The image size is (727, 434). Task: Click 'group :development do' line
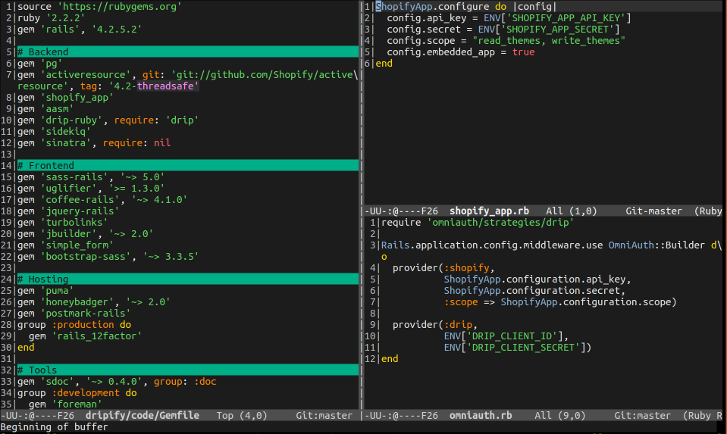[x=77, y=393]
